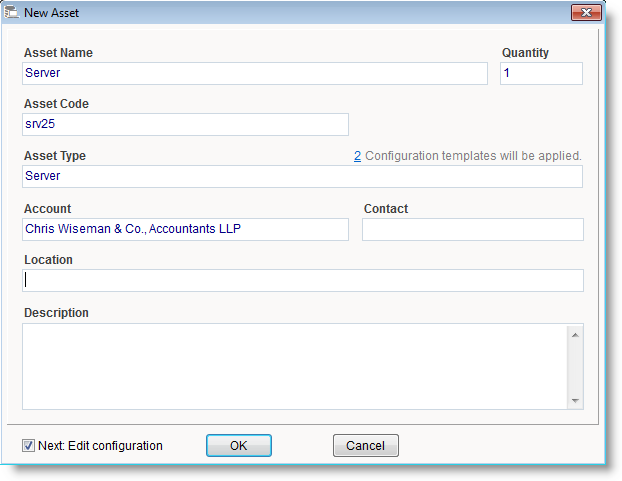Open the 2 configuration templates link

[357, 156]
